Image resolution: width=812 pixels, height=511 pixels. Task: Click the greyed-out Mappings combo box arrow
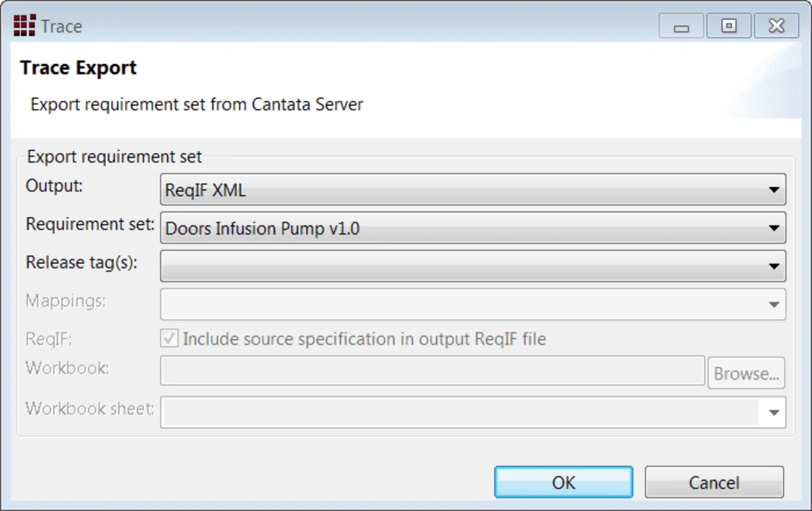coord(773,305)
